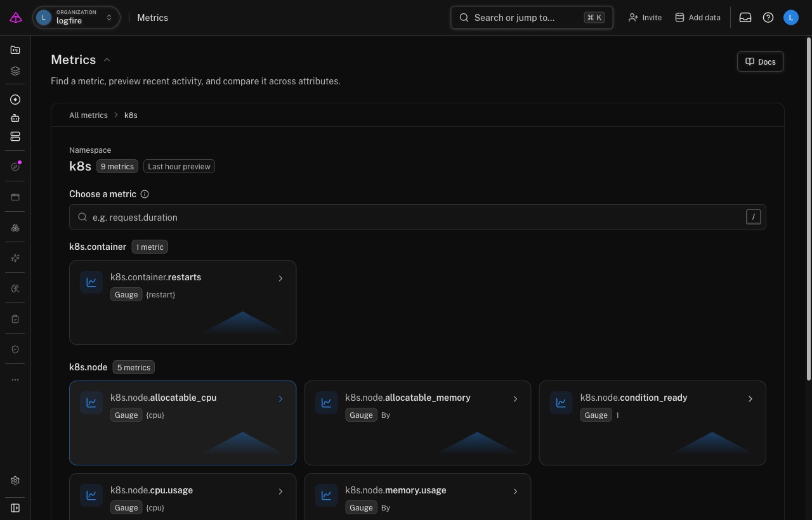Open the branching flow sidebar icon

pyautogui.click(x=15, y=289)
